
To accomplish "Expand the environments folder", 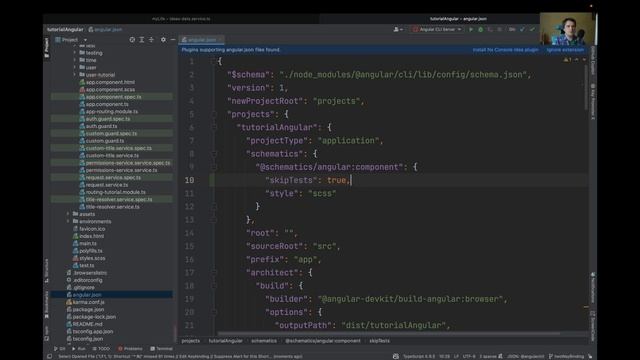I will coord(68,221).
